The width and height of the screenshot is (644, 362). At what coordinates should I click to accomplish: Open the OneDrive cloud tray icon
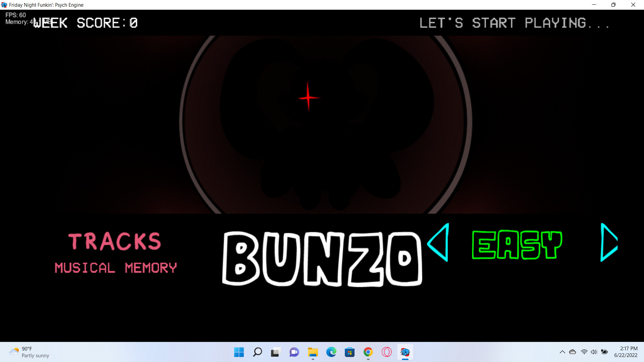(573, 352)
